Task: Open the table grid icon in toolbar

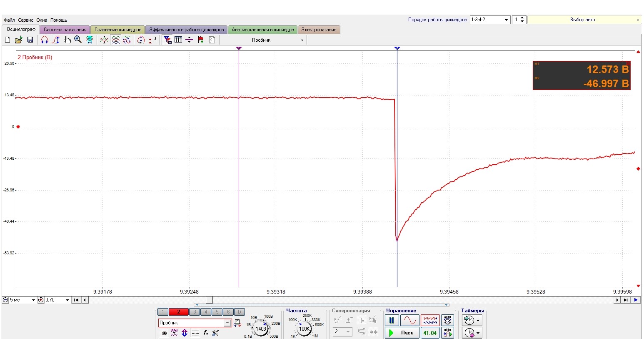Action: (x=178, y=40)
